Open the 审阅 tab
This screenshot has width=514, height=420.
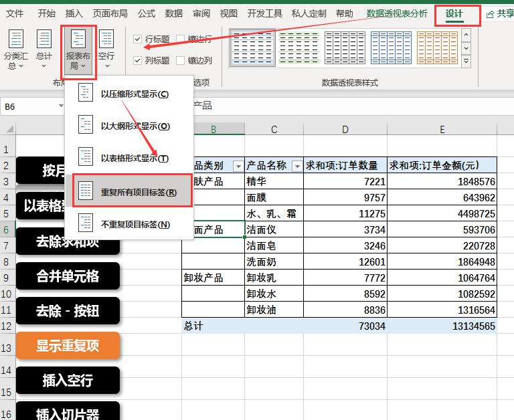click(x=201, y=14)
